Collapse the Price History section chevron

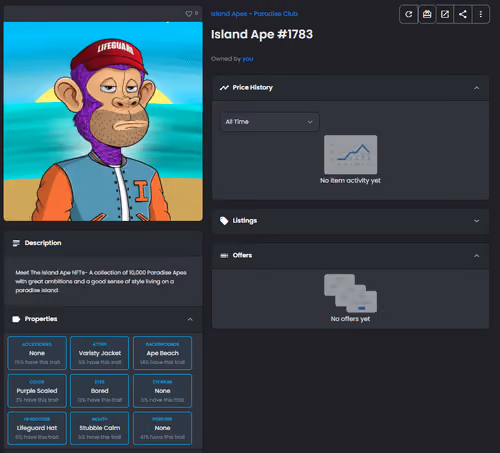[477, 88]
